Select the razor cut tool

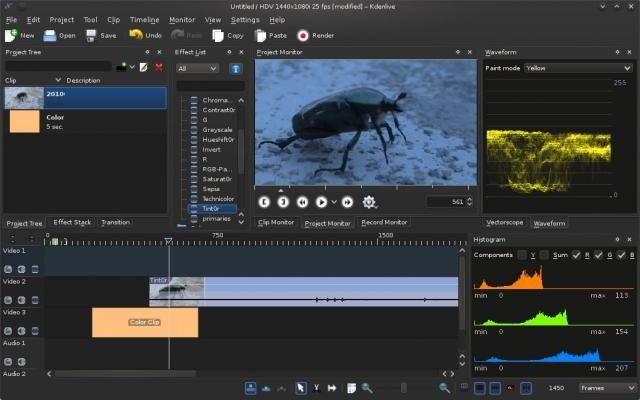[x=316, y=388]
